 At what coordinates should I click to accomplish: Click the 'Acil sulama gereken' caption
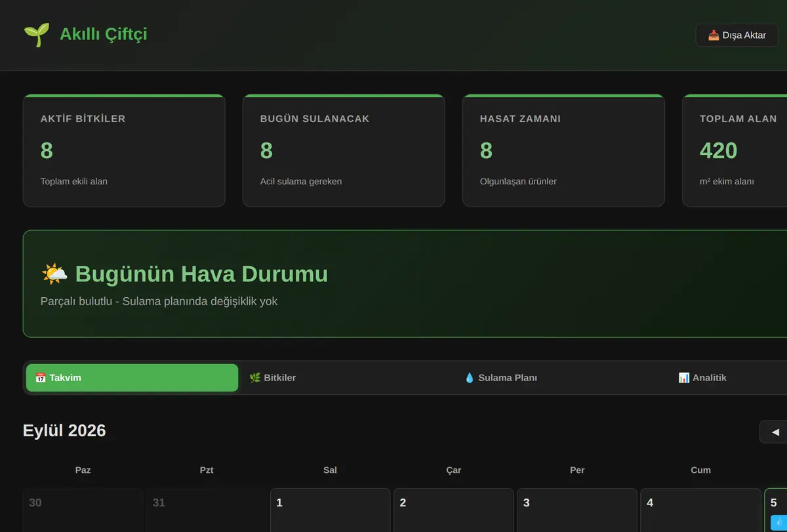[x=301, y=182]
